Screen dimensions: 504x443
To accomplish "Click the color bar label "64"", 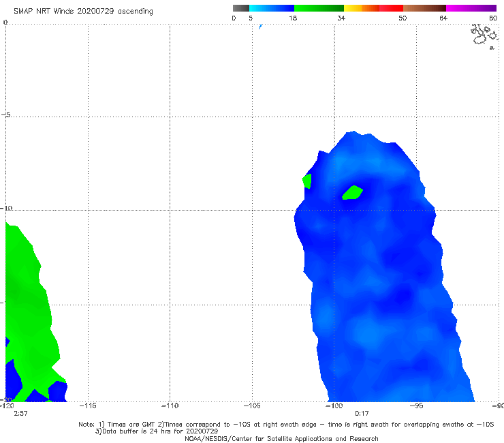I will pos(443,18).
